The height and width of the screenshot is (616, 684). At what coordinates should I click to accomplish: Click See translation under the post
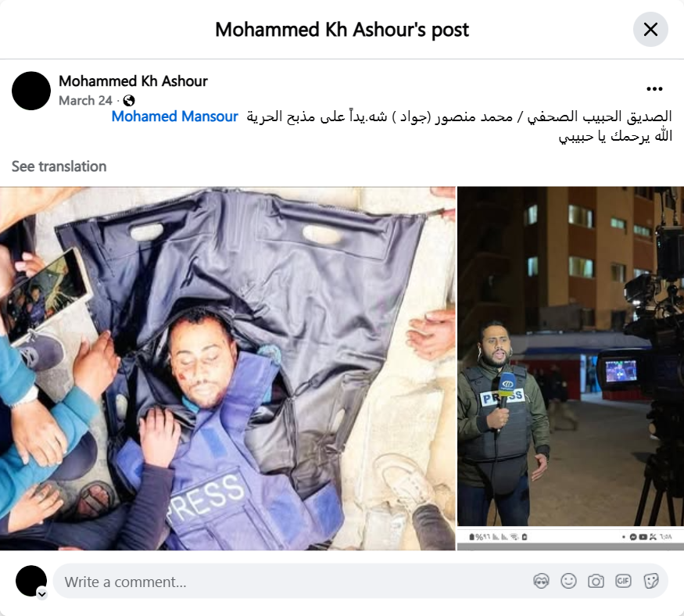(59, 167)
